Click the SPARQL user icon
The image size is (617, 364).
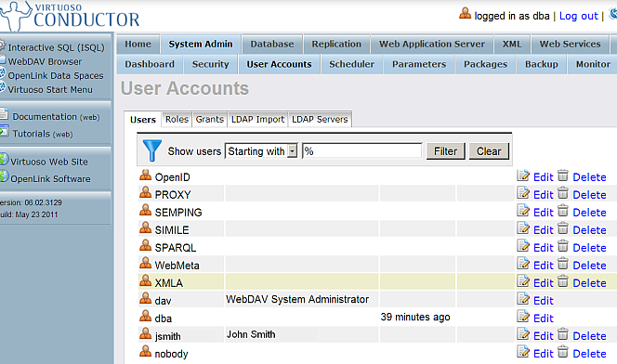(x=146, y=246)
